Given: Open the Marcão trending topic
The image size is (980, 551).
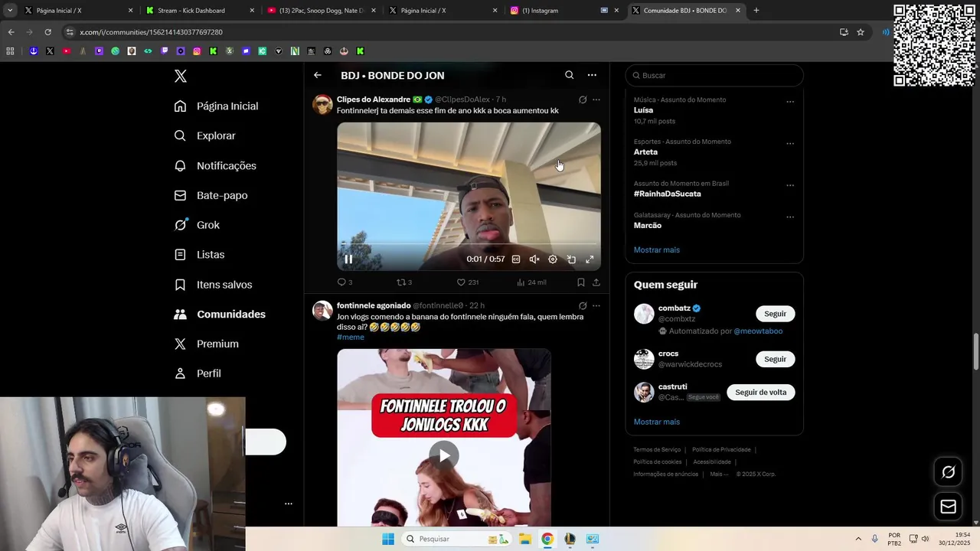Looking at the screenshot, I should click(x=648, y=226).
